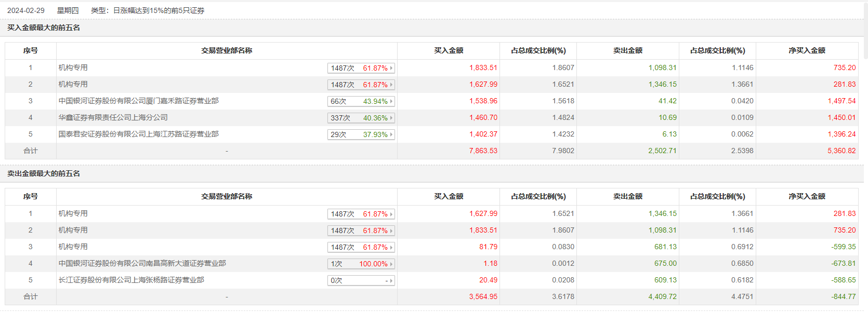The height and width of the screenshot is (312, 868).
Task: Click 卖出金额 header in bottom table
Action: click(x=627, y=196)
